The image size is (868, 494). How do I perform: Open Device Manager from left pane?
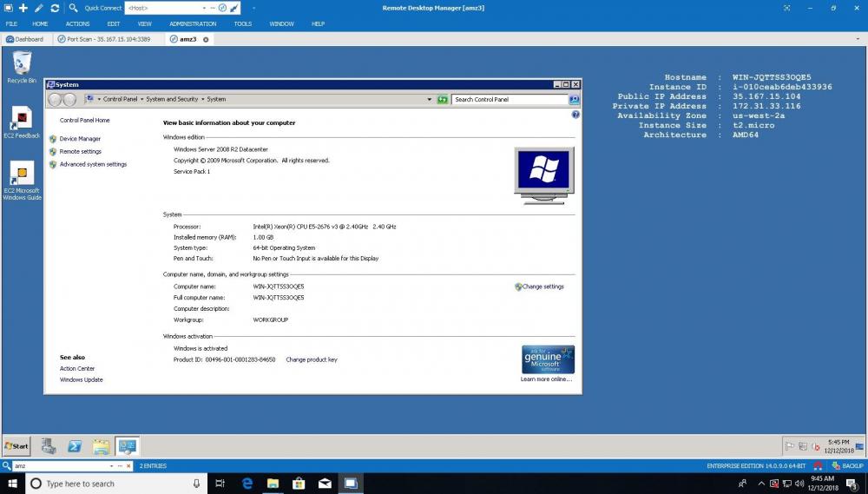point(80,139)
